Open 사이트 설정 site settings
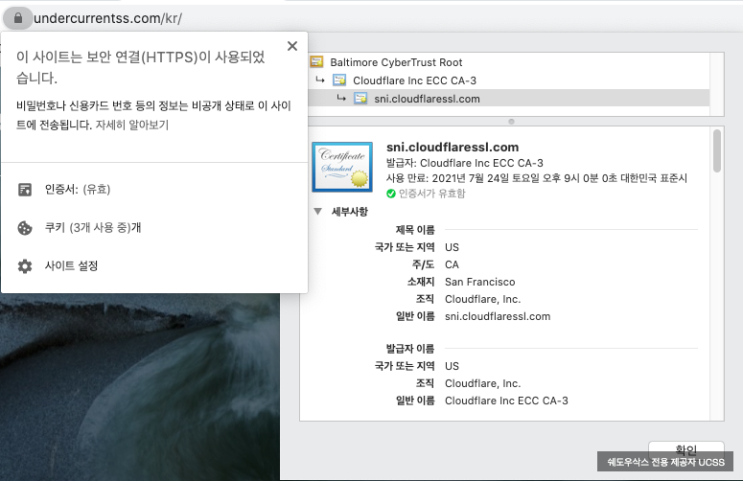The width and height of the screenshot is (743, 481). pos(72,266)
